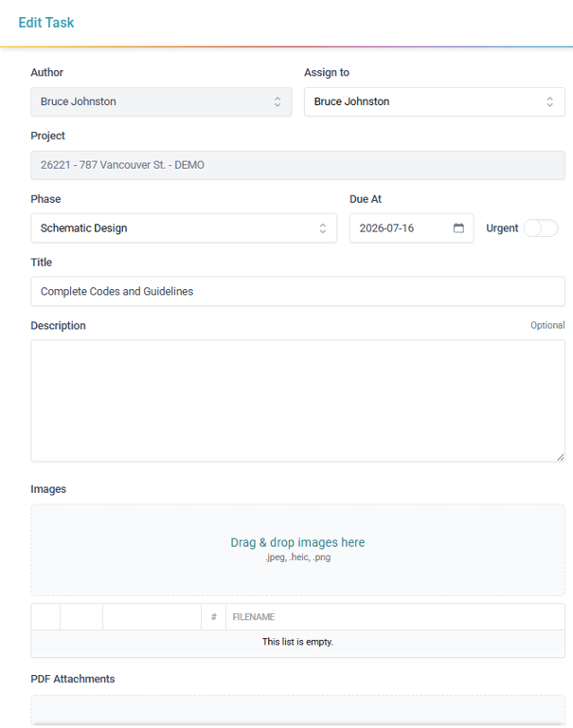Screen dimensions: 573x728
Task: Open the Assign to dropdown
Action: [435, 101]
